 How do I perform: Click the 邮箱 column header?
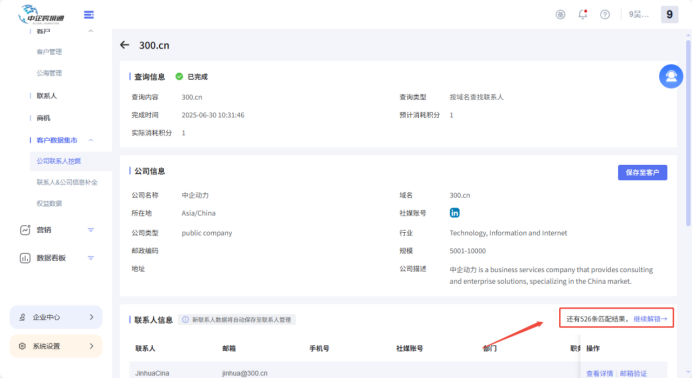tap(229, 348)
